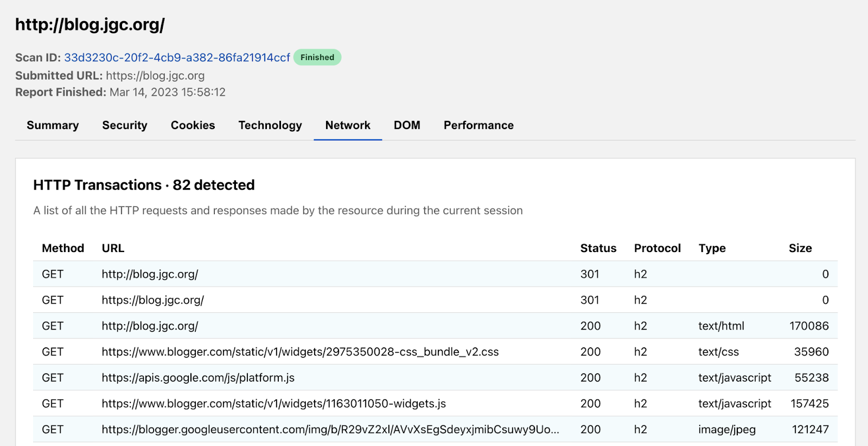Click the size value 35960
Image resolution: width=868 pixels, height=446 pixels.
[x=812, y=352]
